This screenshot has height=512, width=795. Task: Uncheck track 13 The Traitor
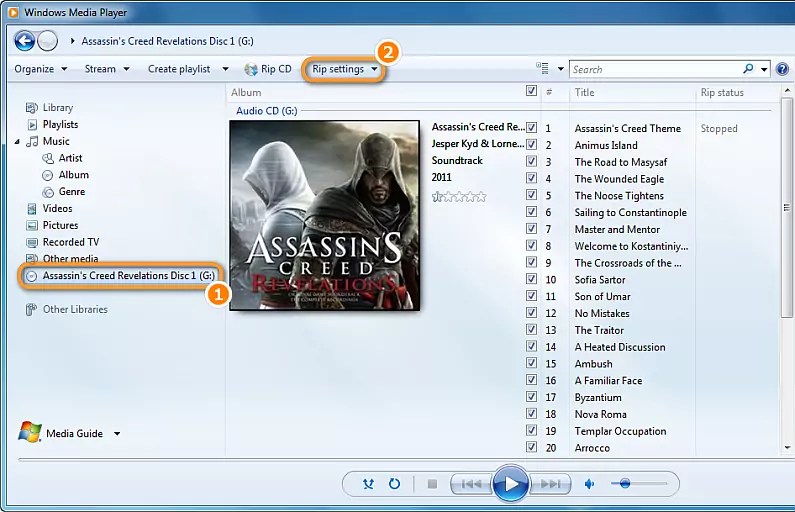tap(531, 329)
